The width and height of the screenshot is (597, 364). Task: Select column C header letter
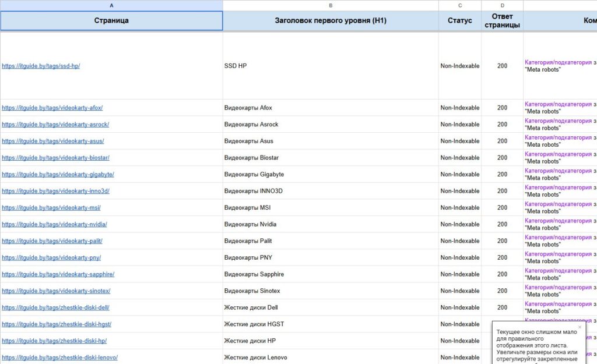pos(460,5)
